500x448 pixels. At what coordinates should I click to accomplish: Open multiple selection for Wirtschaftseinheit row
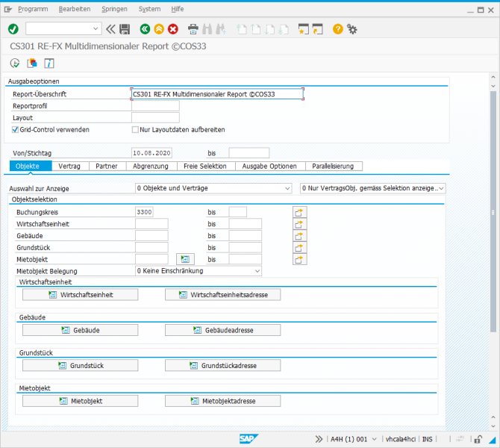coord(300,224)
